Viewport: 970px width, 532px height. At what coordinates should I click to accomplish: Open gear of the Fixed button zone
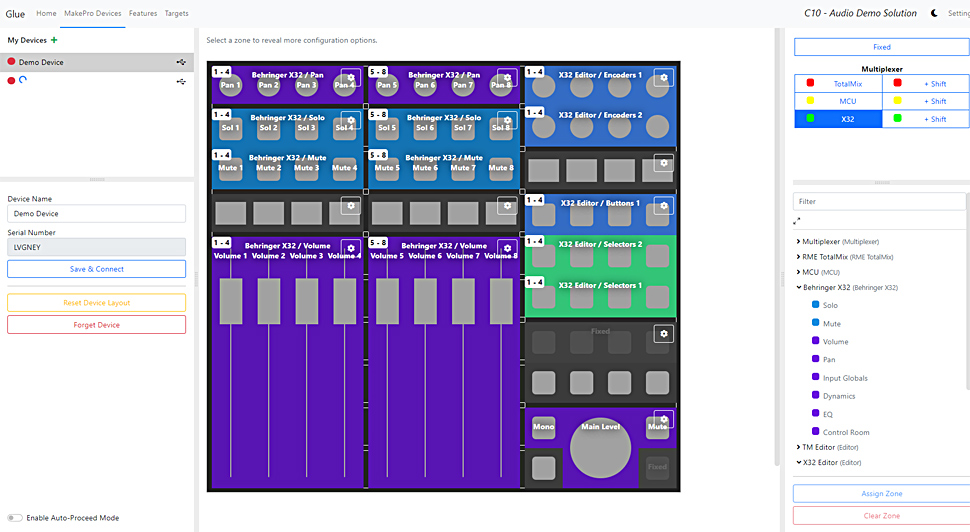(x=664, y=333)
